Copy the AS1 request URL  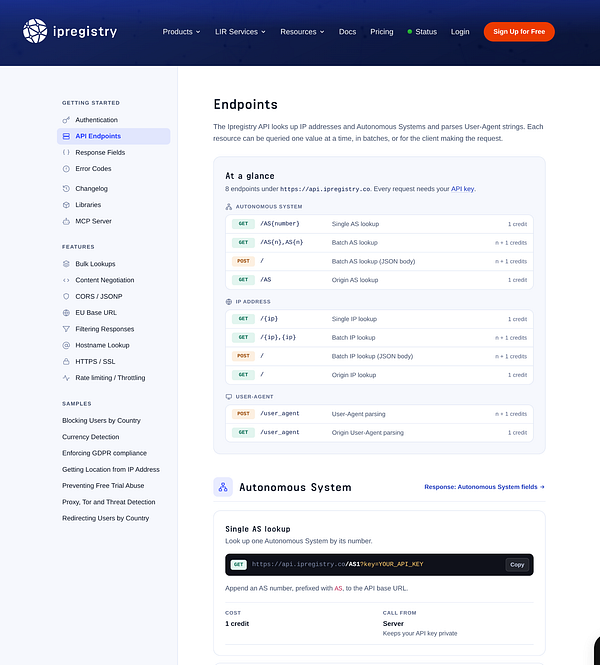[517, 564]
